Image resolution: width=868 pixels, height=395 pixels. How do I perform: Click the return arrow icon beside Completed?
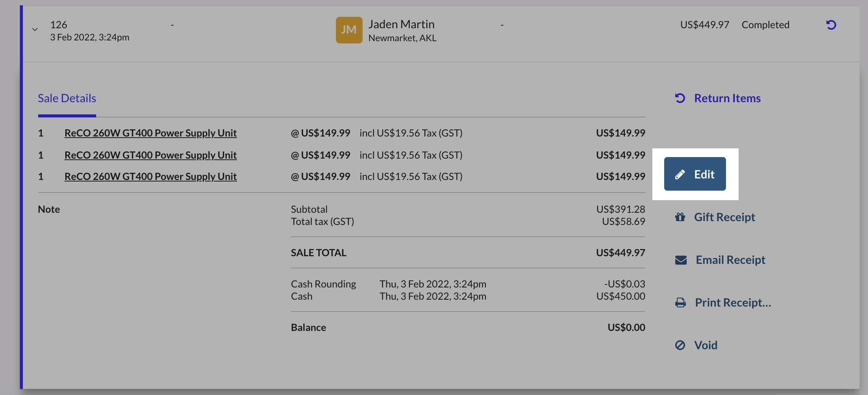coord(831,25)
